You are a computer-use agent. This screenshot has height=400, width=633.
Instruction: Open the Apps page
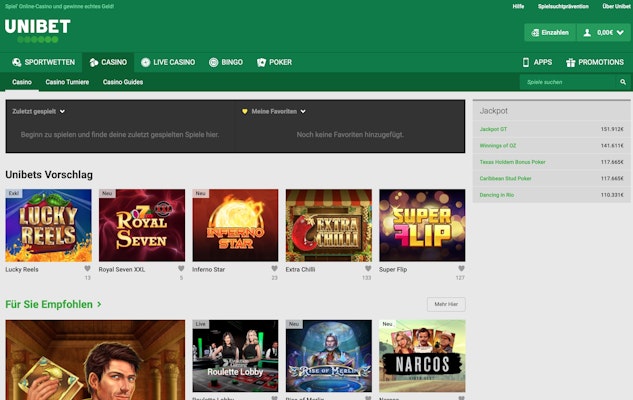click(537, 62)
